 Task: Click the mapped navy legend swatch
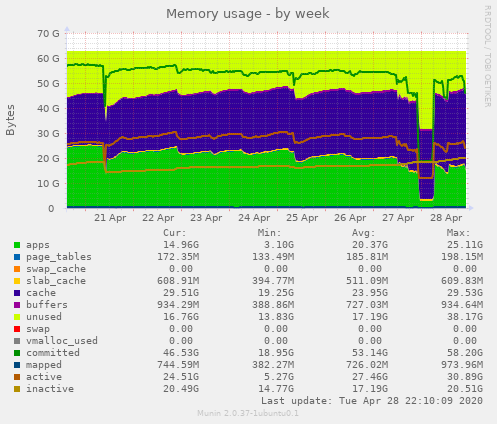17,365
